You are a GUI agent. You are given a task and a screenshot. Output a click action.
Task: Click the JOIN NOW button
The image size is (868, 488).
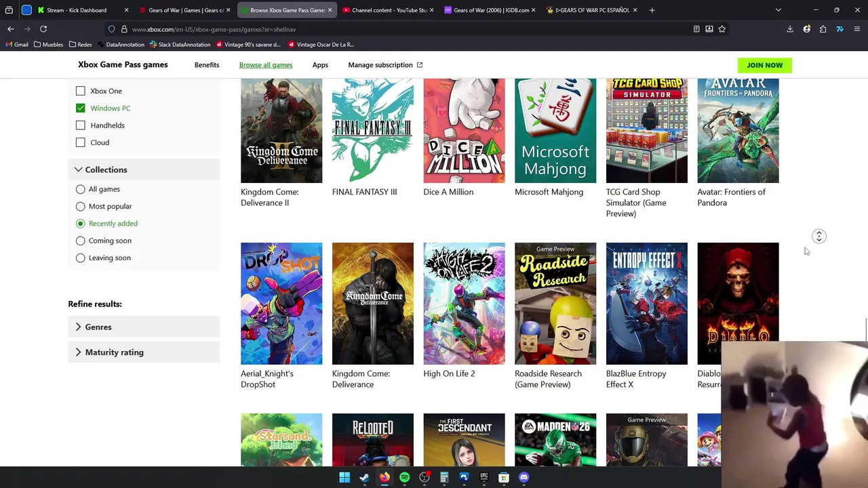[x=765, y=65]
